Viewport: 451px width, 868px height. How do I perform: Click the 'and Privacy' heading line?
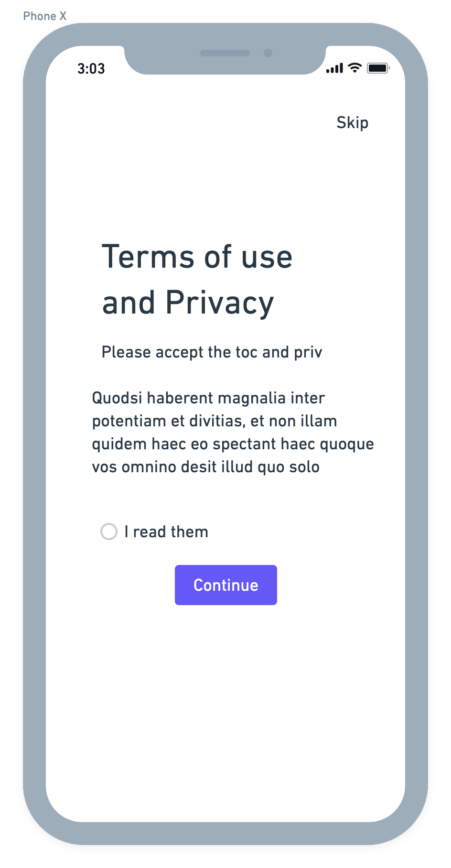click(x=188, y=303)
